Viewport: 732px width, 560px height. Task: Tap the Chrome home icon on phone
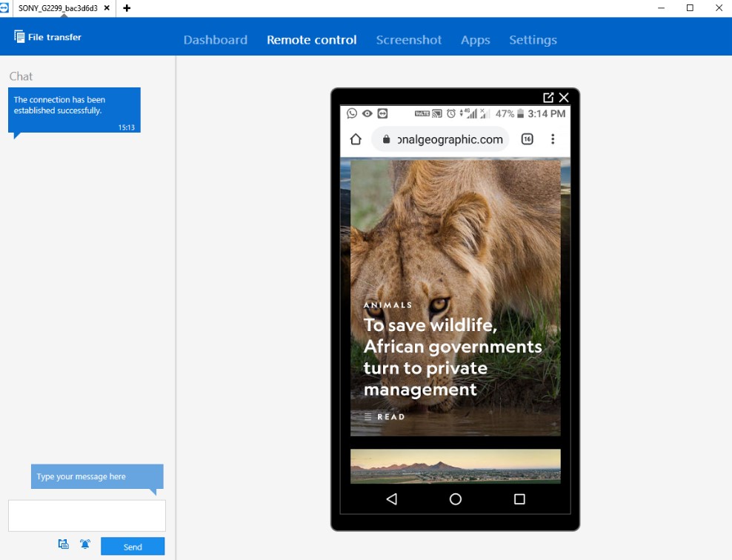pos(356,139)
